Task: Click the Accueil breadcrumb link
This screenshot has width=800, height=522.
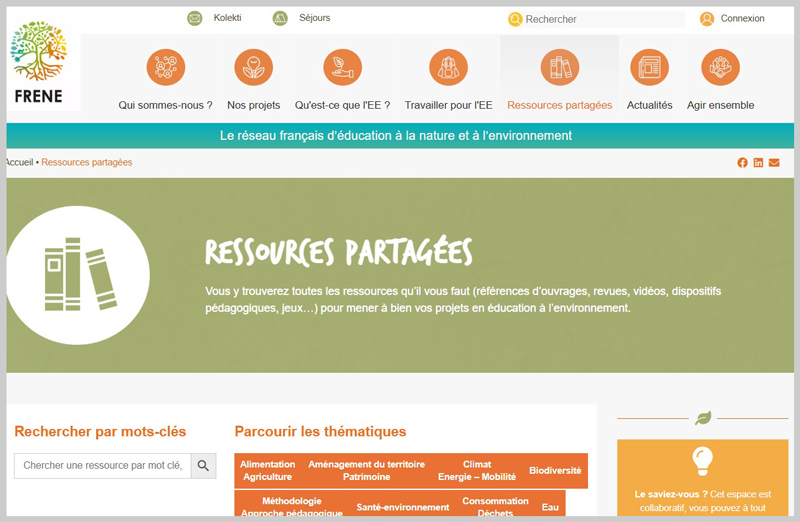Action: click(19, 162)
